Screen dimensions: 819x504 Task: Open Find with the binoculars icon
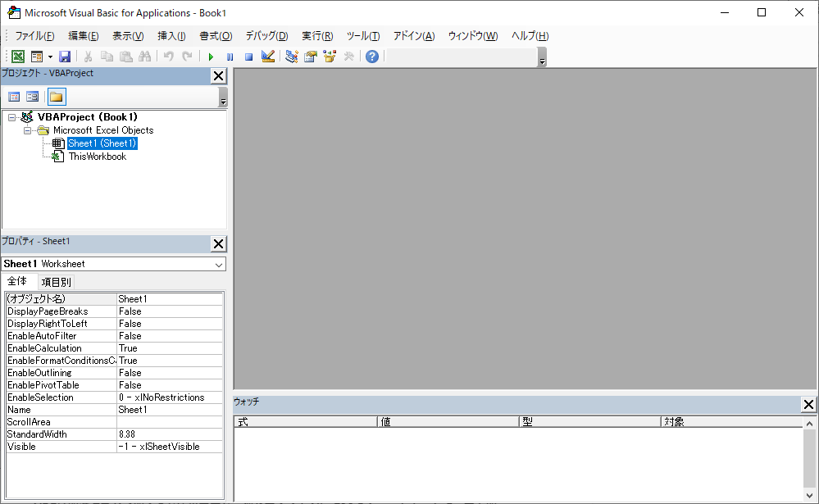coord(144,57)
